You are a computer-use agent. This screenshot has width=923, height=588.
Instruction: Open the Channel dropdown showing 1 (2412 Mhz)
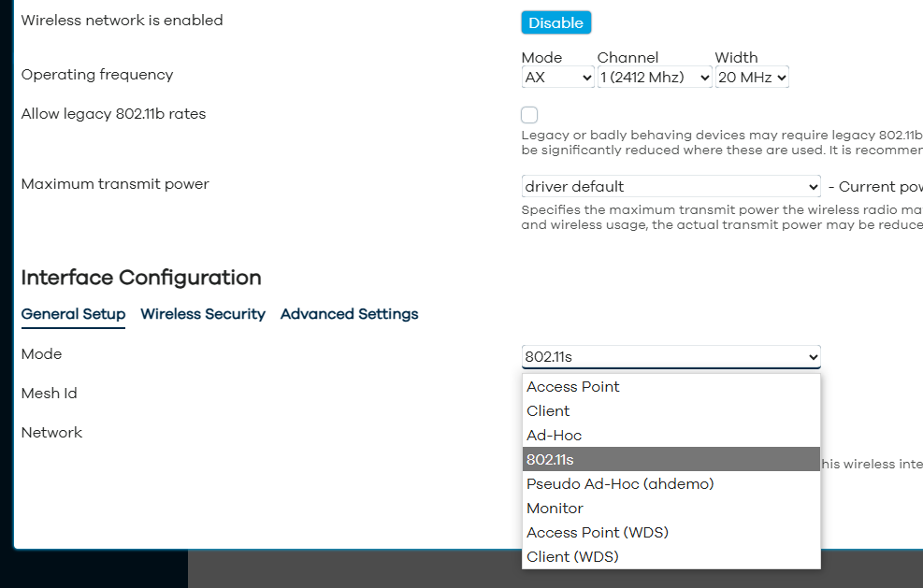(x=655, y=78)
